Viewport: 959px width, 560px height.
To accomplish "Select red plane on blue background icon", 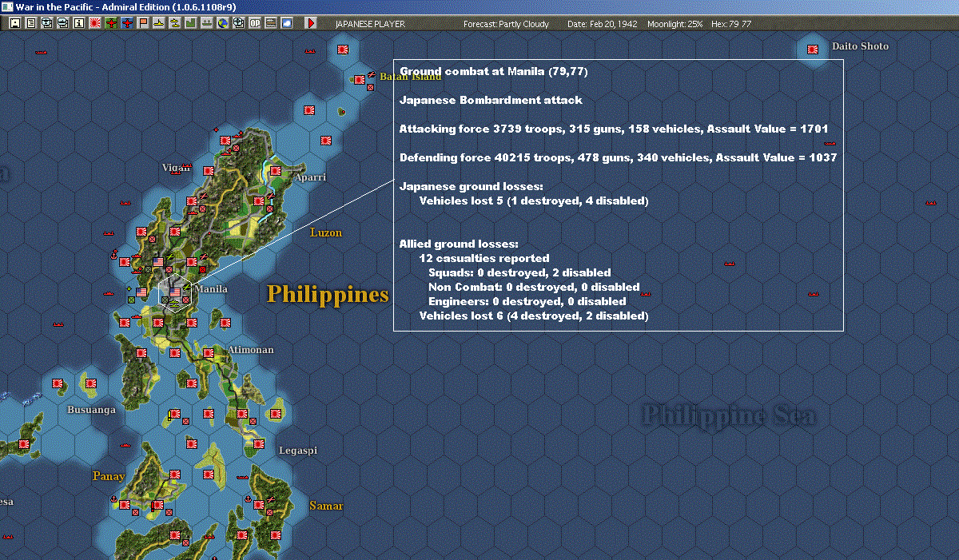I will (128, 23).
